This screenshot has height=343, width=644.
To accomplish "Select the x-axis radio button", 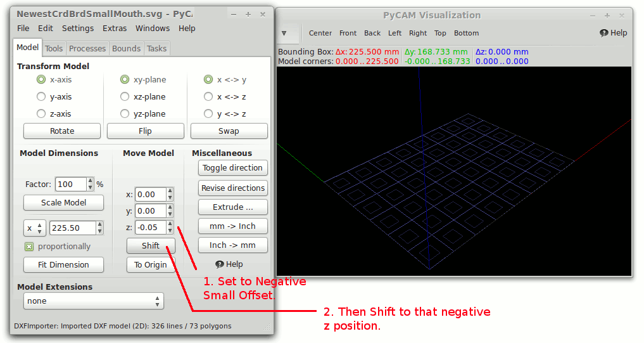I will (41, 79).
